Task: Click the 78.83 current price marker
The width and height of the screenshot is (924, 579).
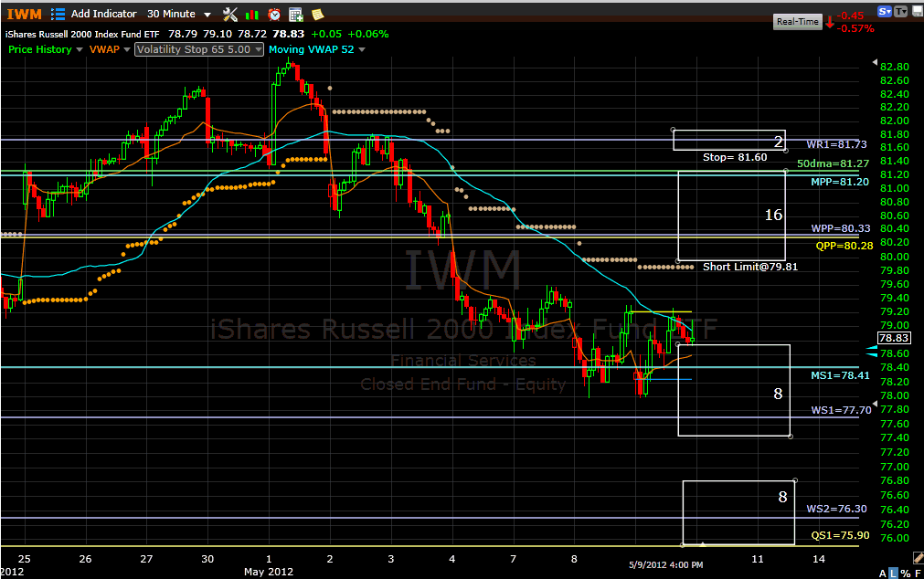Action: [x=893, y=338]
